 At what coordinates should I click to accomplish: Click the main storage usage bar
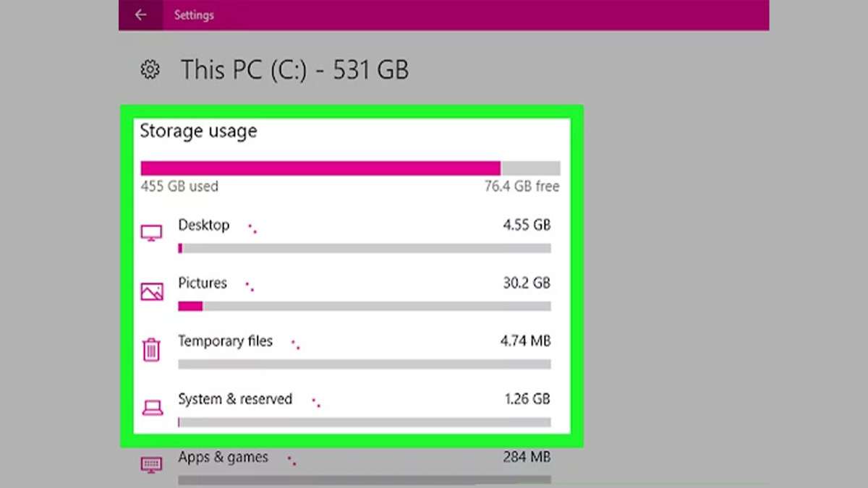pyautogui.click(x=350, y=168)
